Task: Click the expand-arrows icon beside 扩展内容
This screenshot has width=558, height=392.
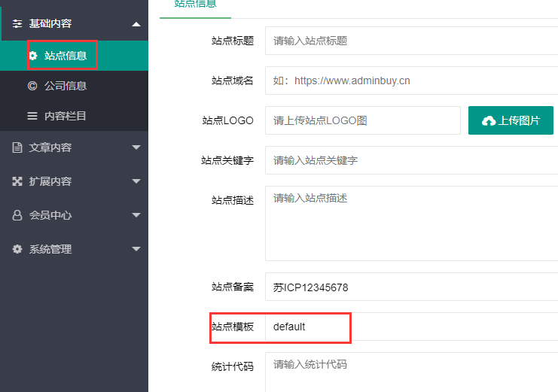Action: (x=17, y=181)
